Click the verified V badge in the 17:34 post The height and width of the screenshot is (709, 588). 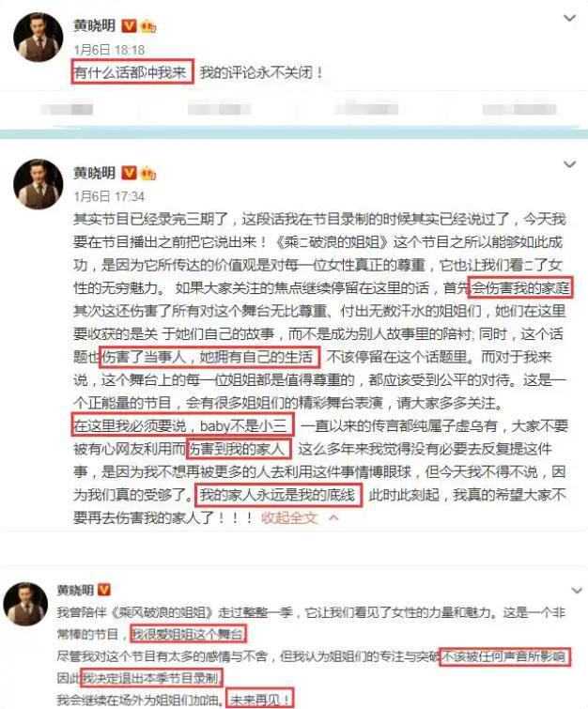pyautogui.click(x=130, y=172)
